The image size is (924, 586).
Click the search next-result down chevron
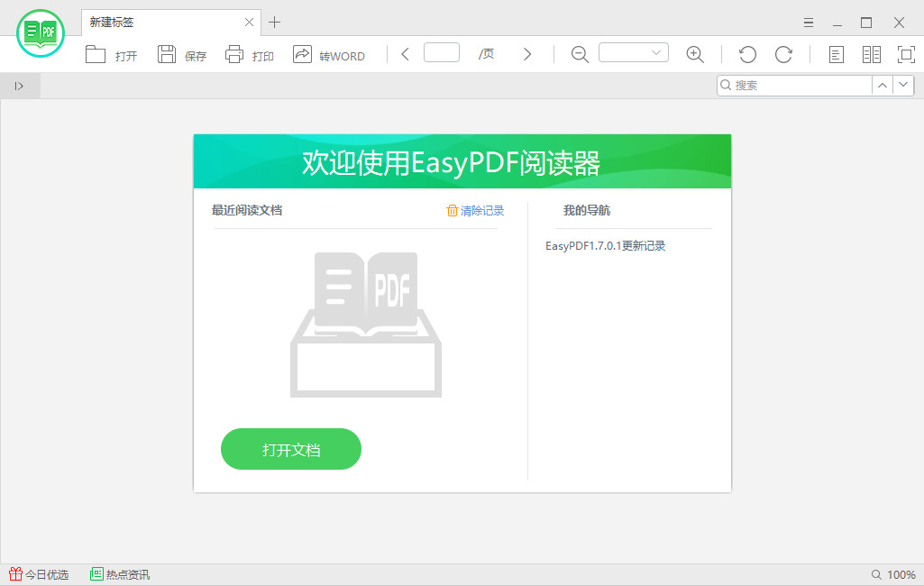click(x=903, y=85)
